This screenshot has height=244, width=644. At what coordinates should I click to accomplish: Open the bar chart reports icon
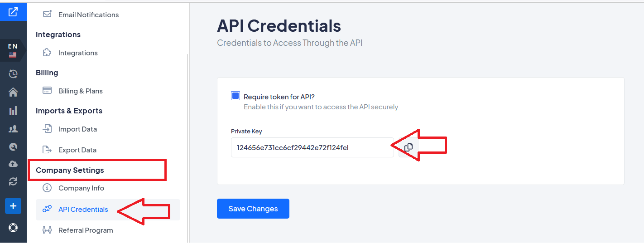coord(13,111)
